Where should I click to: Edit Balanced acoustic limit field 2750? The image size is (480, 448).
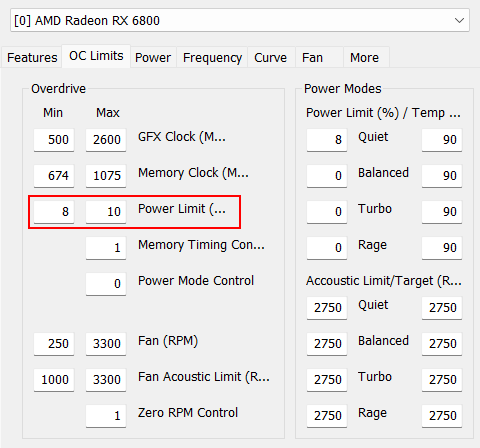[x=327, y=344]
